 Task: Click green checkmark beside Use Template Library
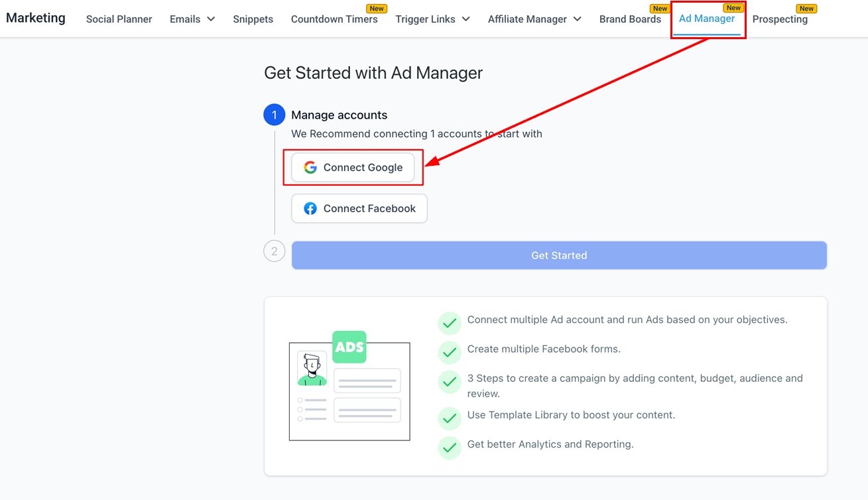[450, 418]
